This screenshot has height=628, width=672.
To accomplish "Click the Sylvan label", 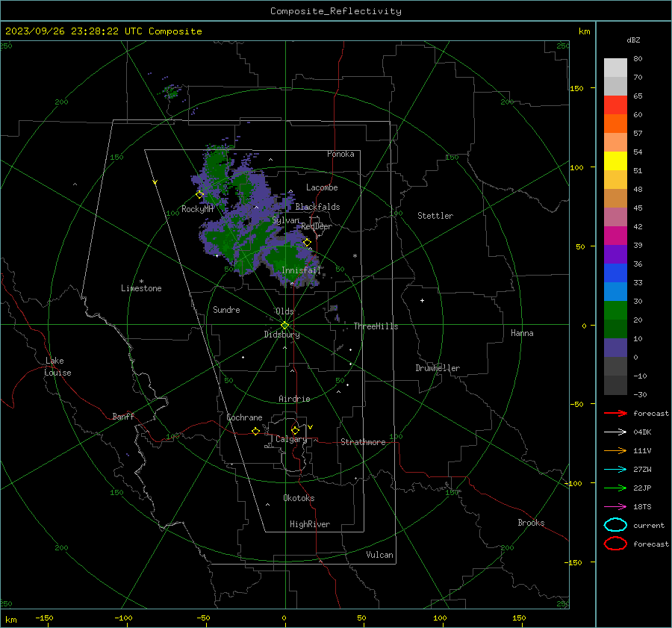I will point(285,220).
